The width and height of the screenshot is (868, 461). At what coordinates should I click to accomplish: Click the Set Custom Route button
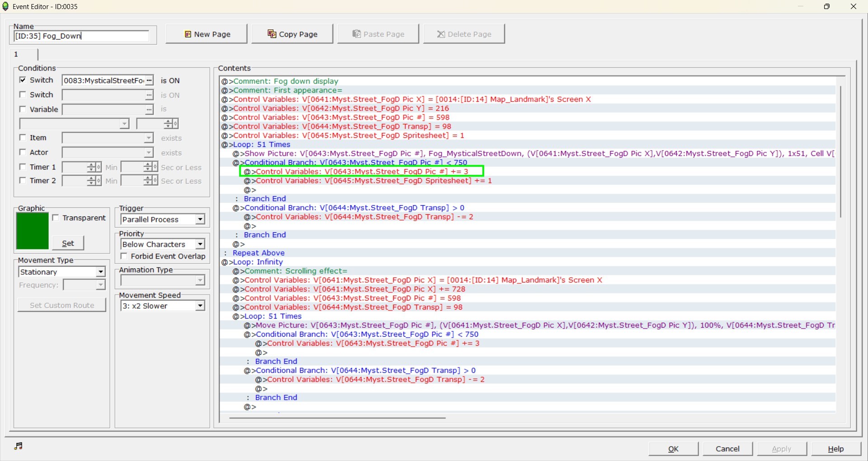click(62, 305)
